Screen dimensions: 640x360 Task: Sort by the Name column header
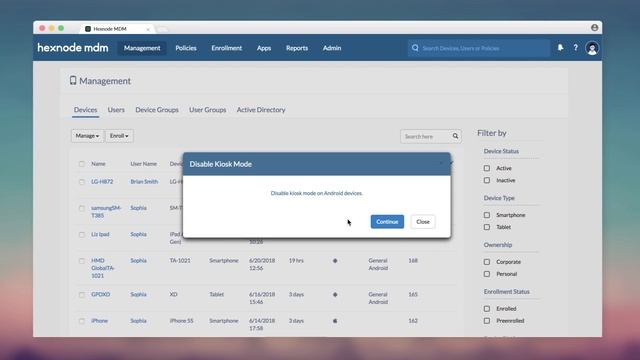tap(98, 164)
